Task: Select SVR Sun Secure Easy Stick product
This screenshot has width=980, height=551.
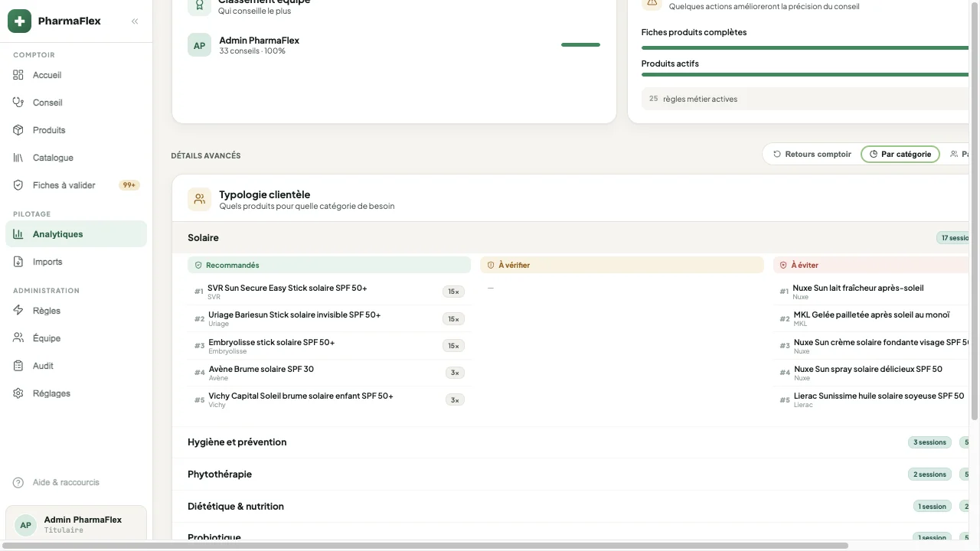Action: click(329, 292)
